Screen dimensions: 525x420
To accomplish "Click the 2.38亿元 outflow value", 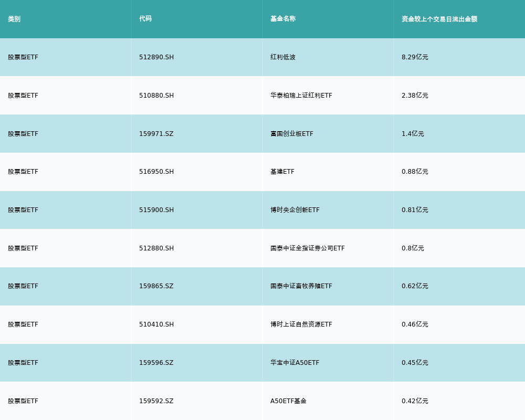I will click(x=415, y=96).
